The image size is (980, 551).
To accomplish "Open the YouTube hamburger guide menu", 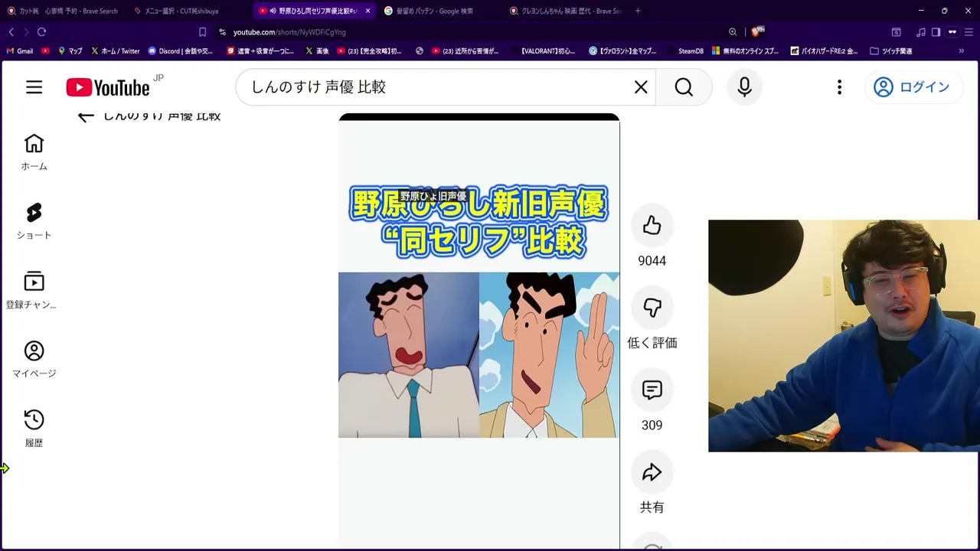I will pyautogui.click(x=34, y=87).
